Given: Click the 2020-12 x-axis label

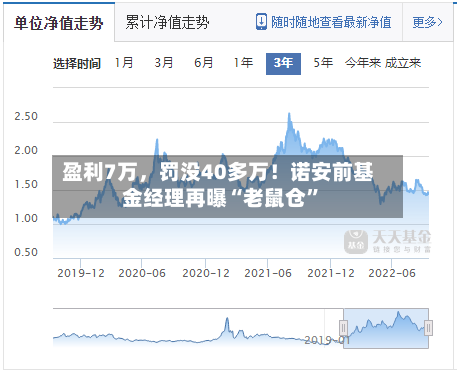Looking at the screenshot, I should tap(206, 273).
